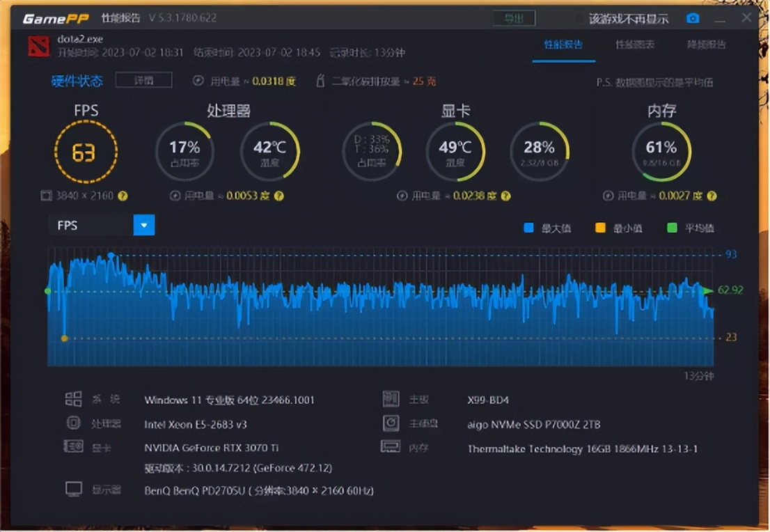770x532 pixels.
Task: Click the 显示器 monitor info icon
Action: [74, 489]
